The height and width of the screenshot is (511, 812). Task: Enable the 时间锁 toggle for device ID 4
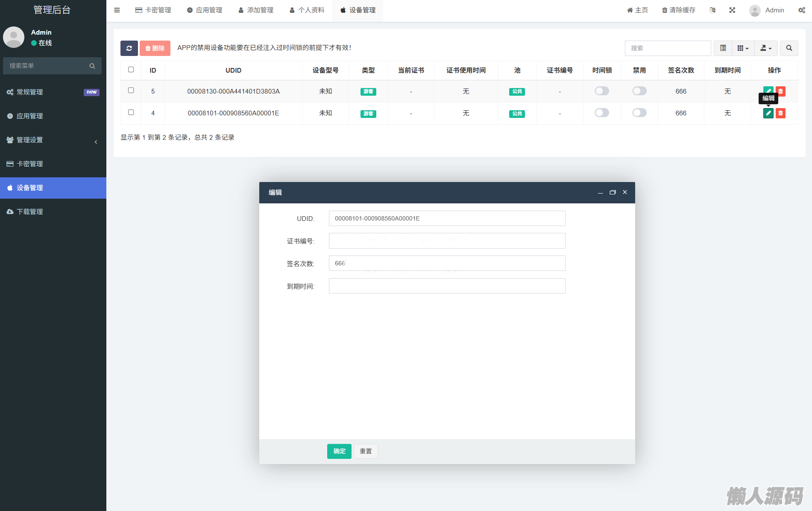click(x=602, y=113)
